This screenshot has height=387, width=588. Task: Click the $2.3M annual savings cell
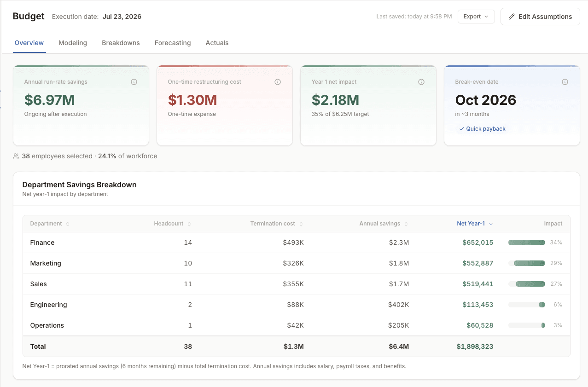click(399, 243)
